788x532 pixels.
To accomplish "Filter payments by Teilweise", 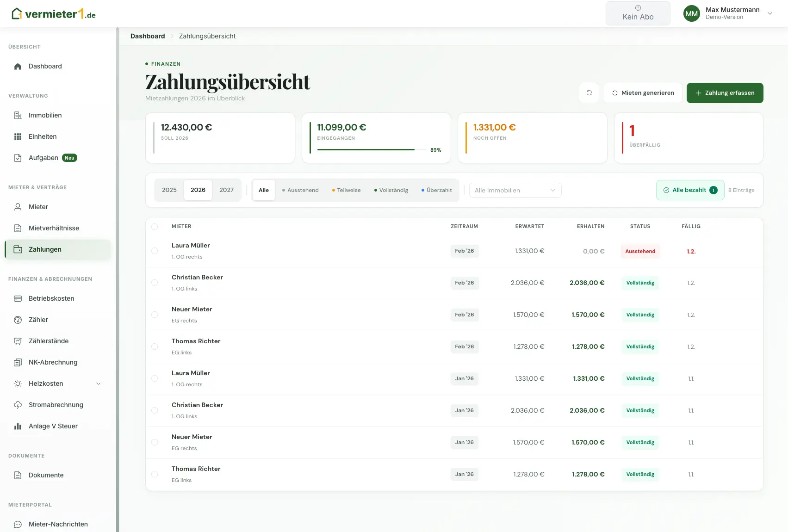I will point(346,190).
